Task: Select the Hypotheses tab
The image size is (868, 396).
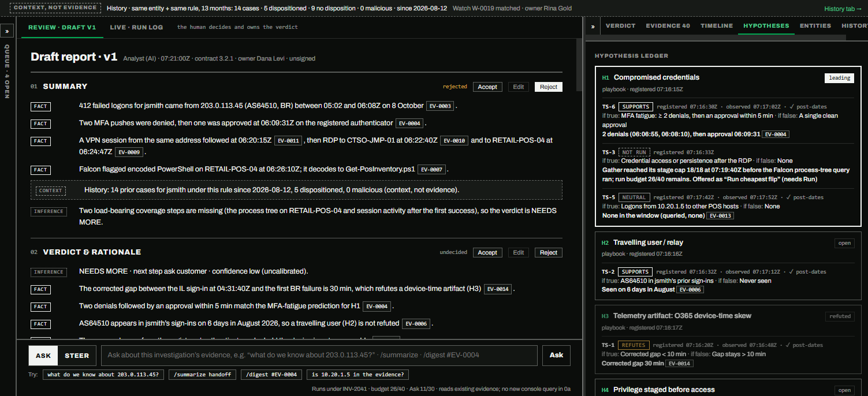Action: [766, 26]
